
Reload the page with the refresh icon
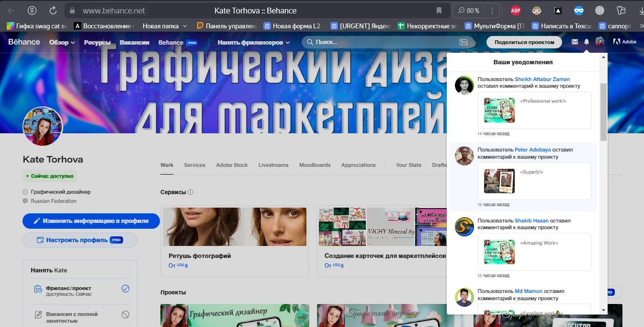click(x=53, y=11)
